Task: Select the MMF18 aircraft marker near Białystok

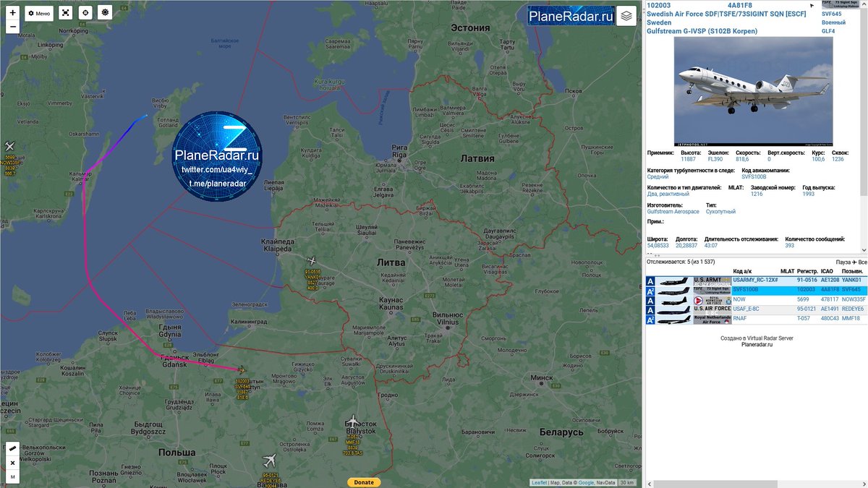Action: pos(352,421)
